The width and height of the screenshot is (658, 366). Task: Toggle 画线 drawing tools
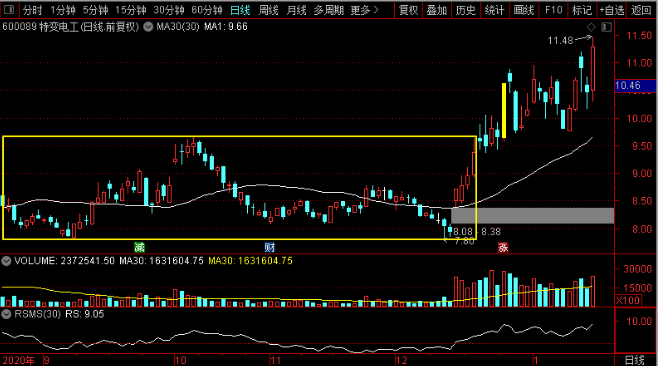point(524,10)
